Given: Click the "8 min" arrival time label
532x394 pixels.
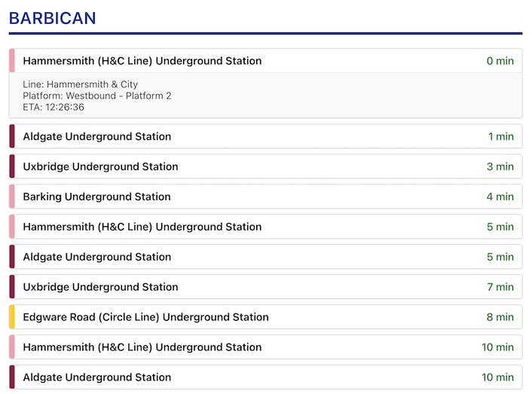Looking at the screenshot, I should [500, 317].
